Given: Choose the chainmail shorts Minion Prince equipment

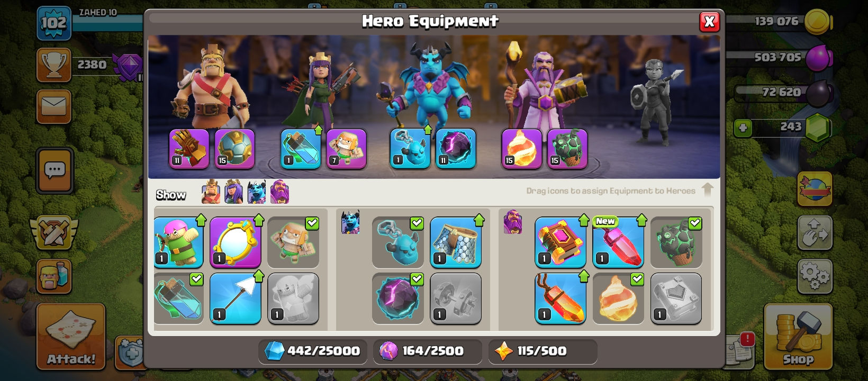Looking at the screenshot, I should pyautogui.click(x=456, y=242).
